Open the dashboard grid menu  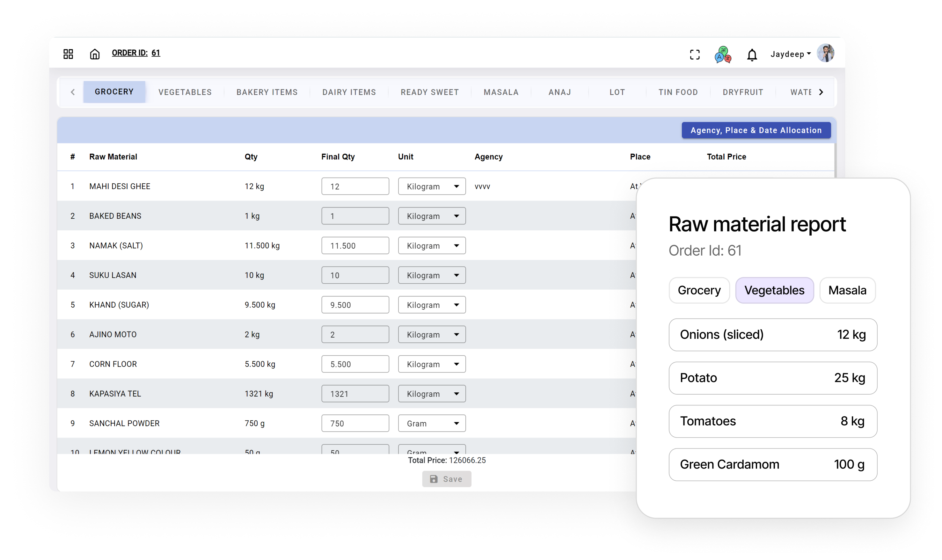[x=68, y=54]
